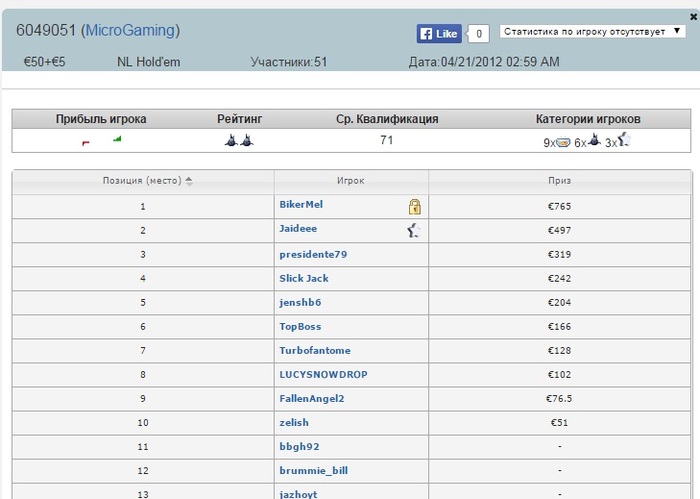Open the player statistics dropdown
This screenshot has height=499, width=700.
pos(591,32)
